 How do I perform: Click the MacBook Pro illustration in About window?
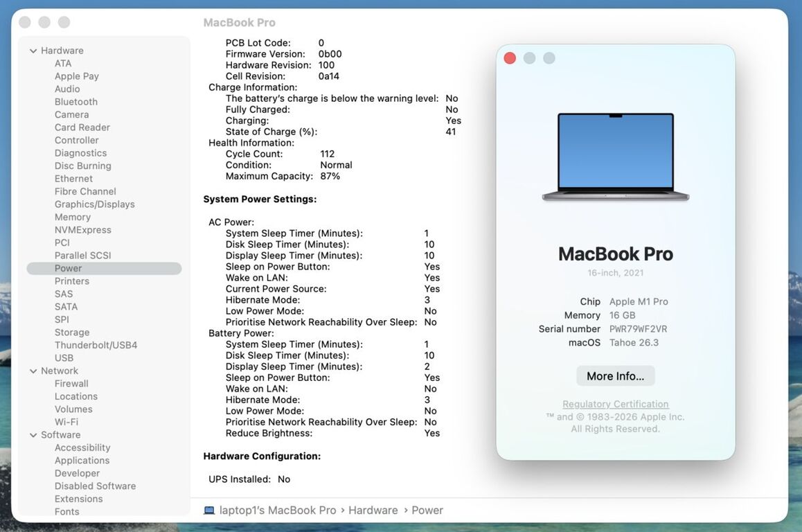point(615,157)
